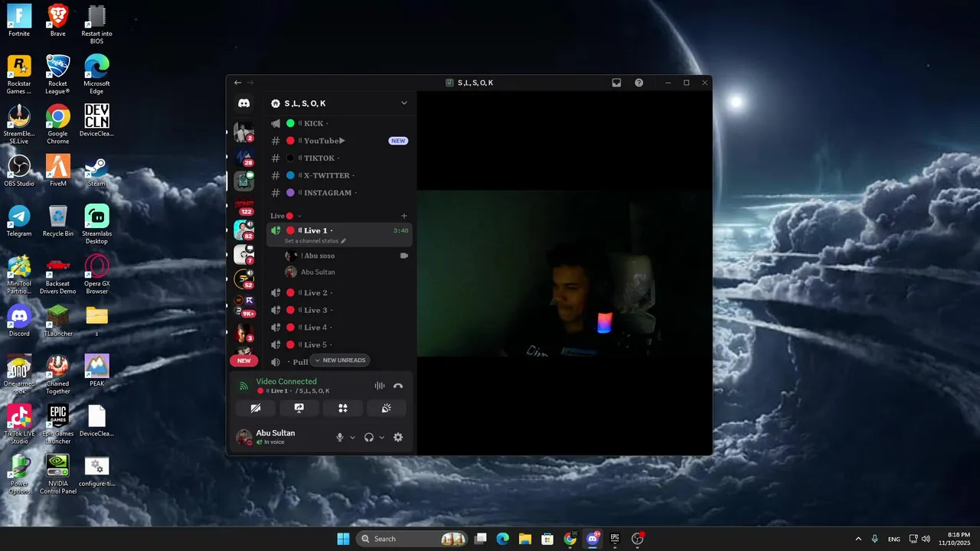Open the X-TWITTER text channel

click(339, 175)
